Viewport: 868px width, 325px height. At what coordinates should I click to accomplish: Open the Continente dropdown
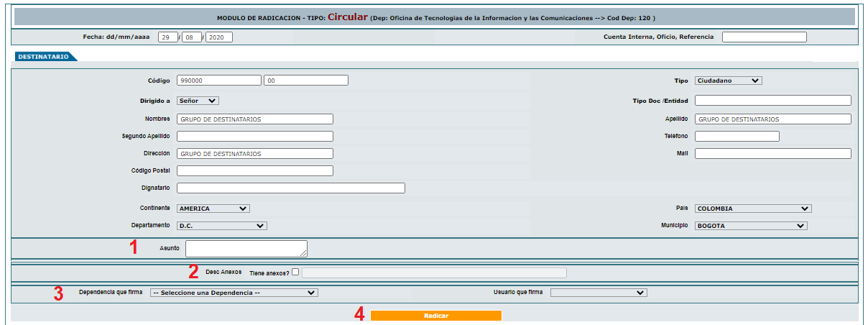(213, 209)
